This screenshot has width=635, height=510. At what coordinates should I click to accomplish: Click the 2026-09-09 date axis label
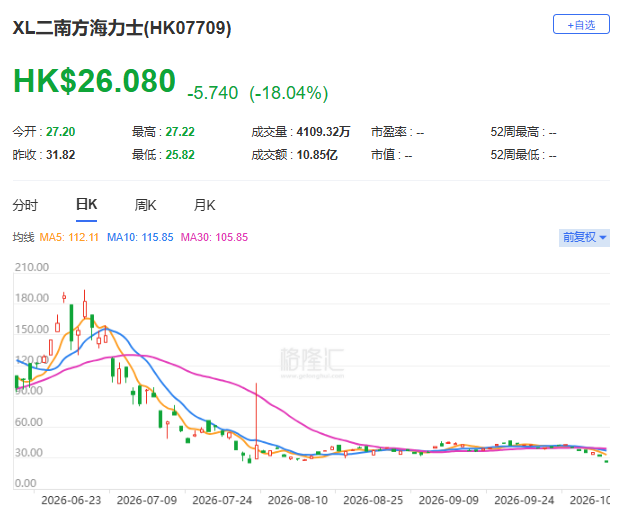click(449, 500)
